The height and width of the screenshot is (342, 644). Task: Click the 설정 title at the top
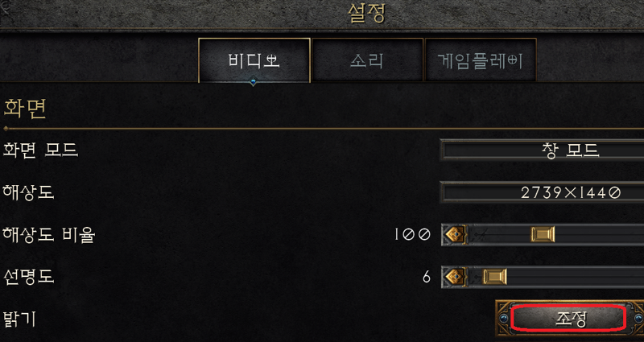click(x=366, y=13)
